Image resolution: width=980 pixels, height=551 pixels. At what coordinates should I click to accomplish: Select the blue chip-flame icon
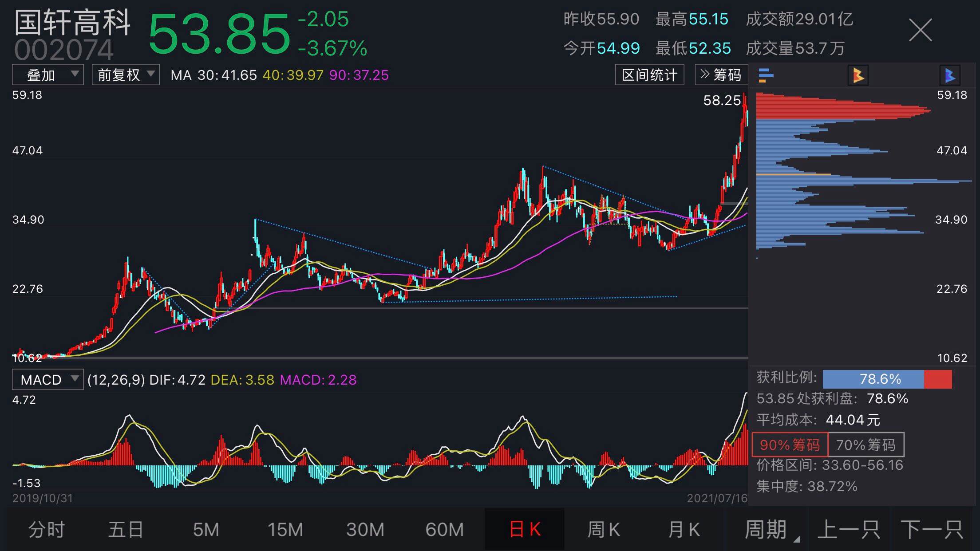(950, 75)
